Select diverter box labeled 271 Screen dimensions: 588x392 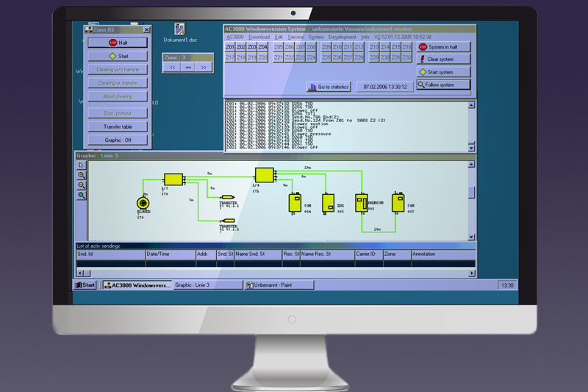(265, 175)
